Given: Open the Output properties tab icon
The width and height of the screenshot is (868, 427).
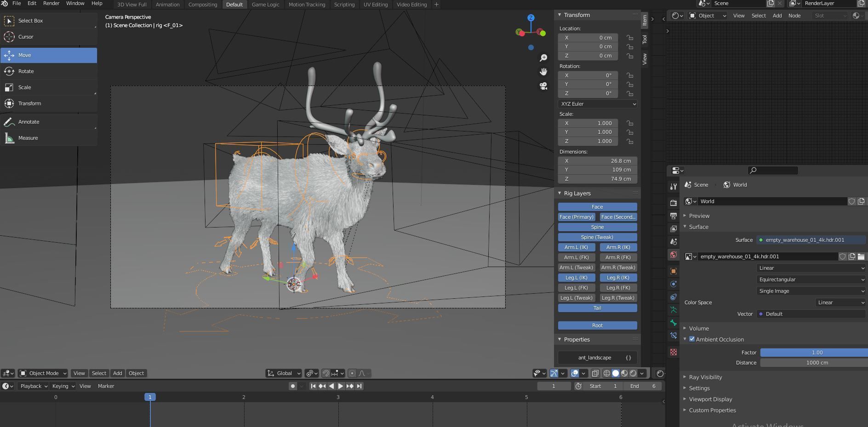Looking at the screenshot, I should click(x=674, y=216).
